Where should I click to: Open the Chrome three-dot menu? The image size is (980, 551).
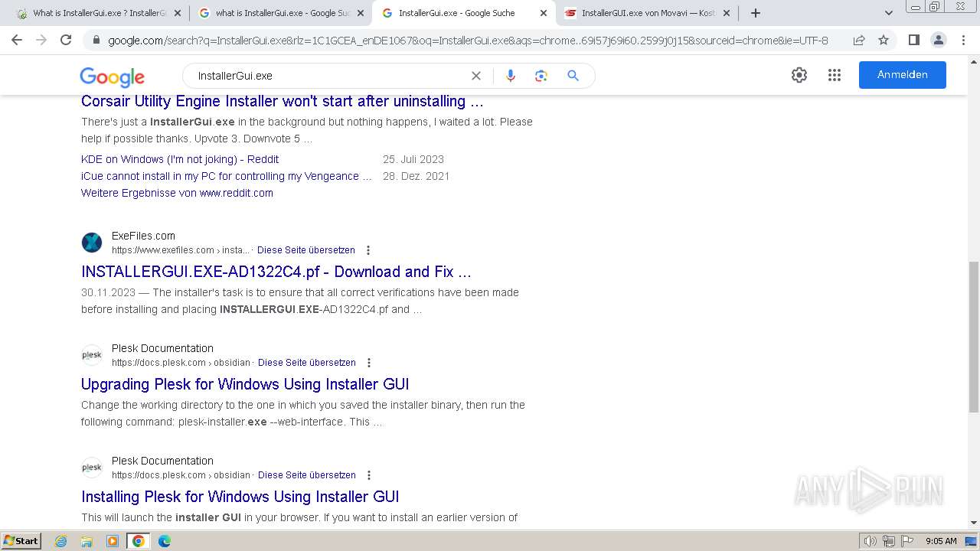(962, 40)
